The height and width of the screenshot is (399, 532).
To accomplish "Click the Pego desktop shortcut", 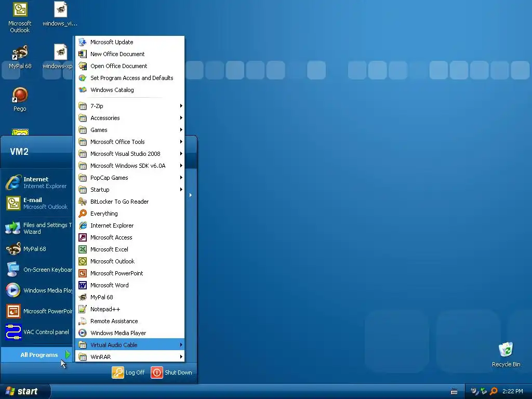I will pyautogui.click(x=20, y=99).
